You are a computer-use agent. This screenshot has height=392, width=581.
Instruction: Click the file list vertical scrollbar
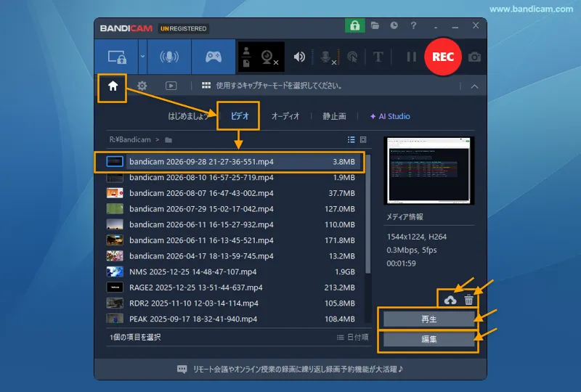(x=367, y=214)
